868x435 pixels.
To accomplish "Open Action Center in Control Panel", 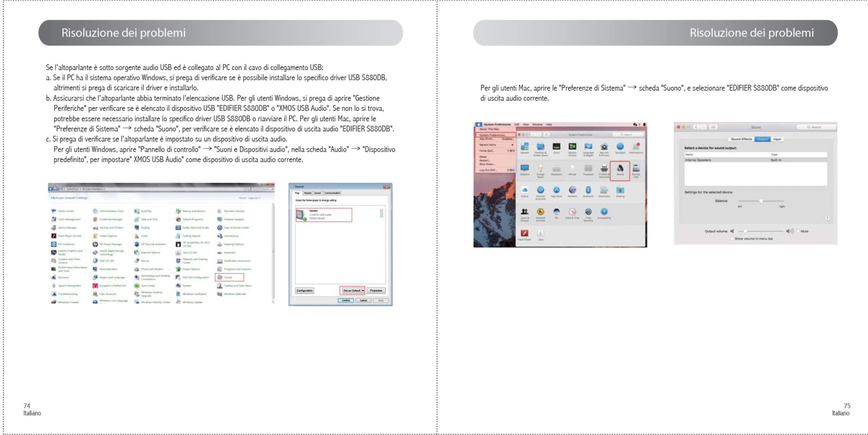I will (x=62, y=211).
